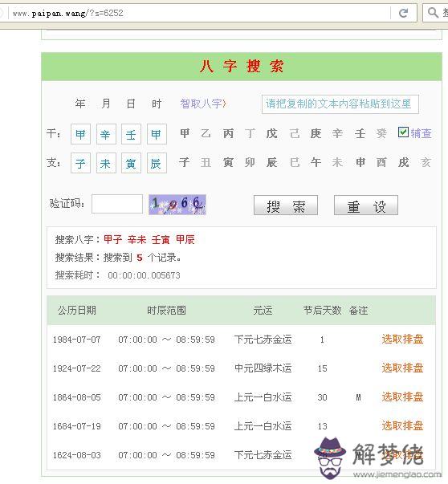Focus the address bar with paipan.wang URL
The width and height of the screenshot is (448, 484).
coord(198,13)
